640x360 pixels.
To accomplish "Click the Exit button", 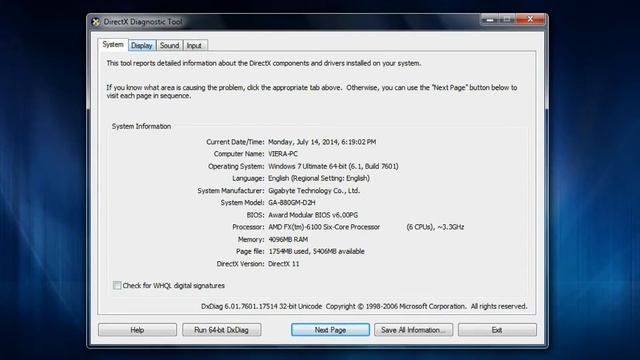I will pyautogui.click(x=497, y=330).
